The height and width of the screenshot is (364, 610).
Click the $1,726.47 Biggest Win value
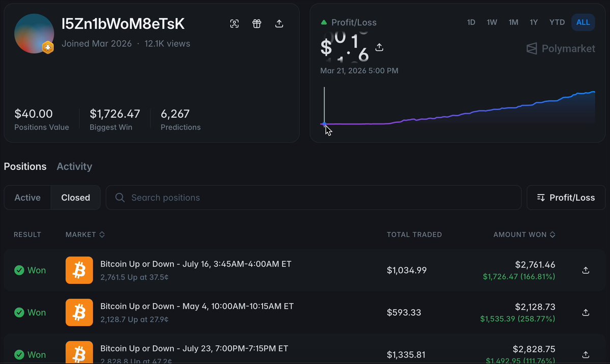click(115, 114)
